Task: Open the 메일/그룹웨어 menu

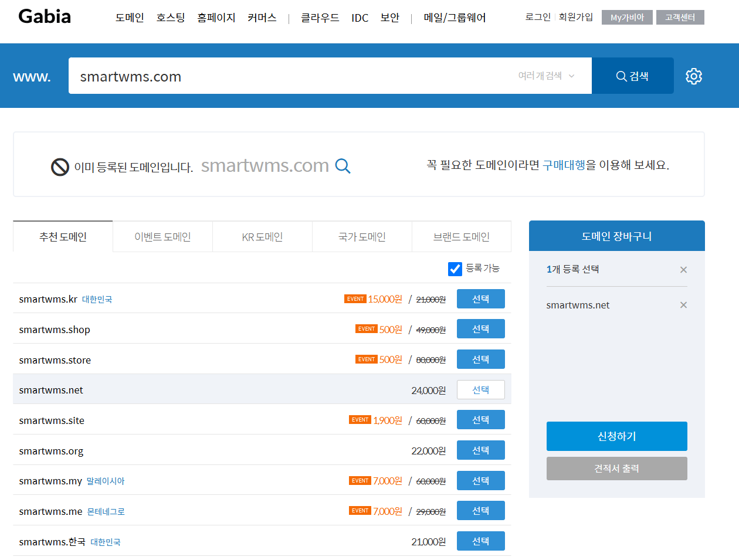Action: tap(455, 18)
